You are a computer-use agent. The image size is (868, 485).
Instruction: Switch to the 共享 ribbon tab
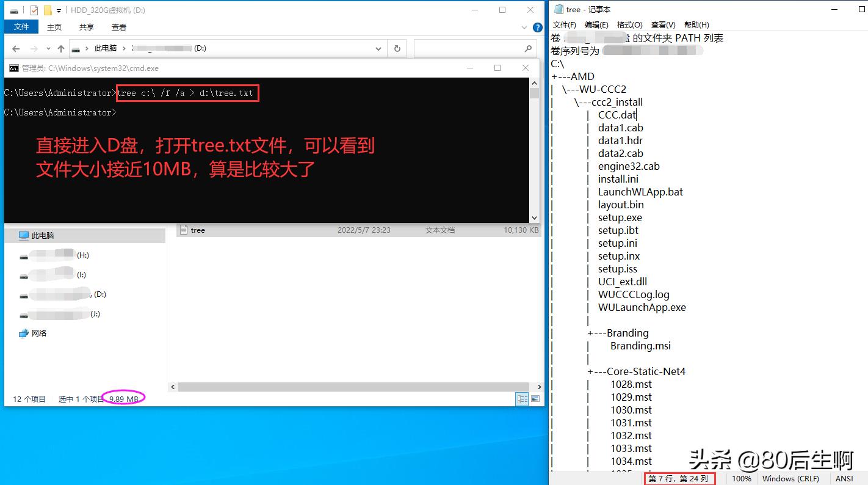click(x=86, y=27)
